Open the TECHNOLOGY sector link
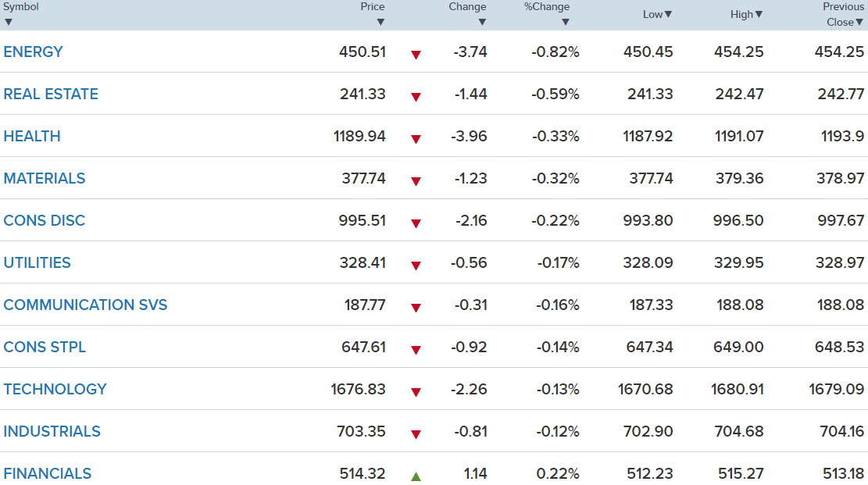Image resolution: width=868 pixels, height=485 pixels. point(55,389)
